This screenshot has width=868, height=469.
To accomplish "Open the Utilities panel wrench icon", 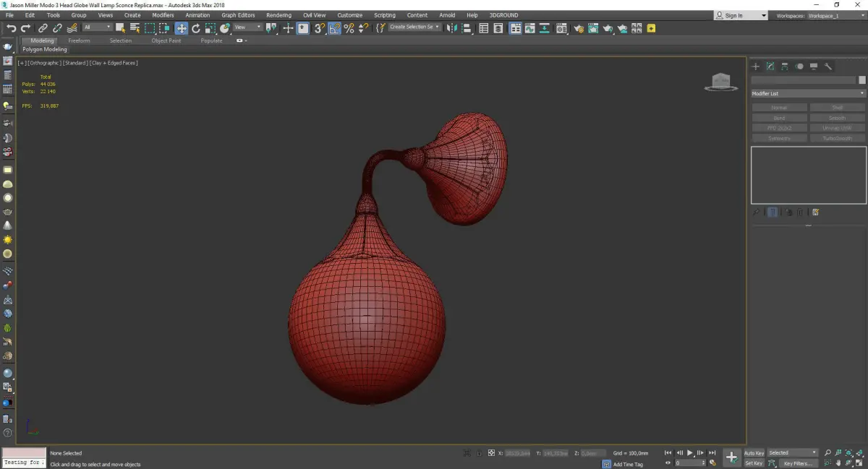I will coord(828,66).
